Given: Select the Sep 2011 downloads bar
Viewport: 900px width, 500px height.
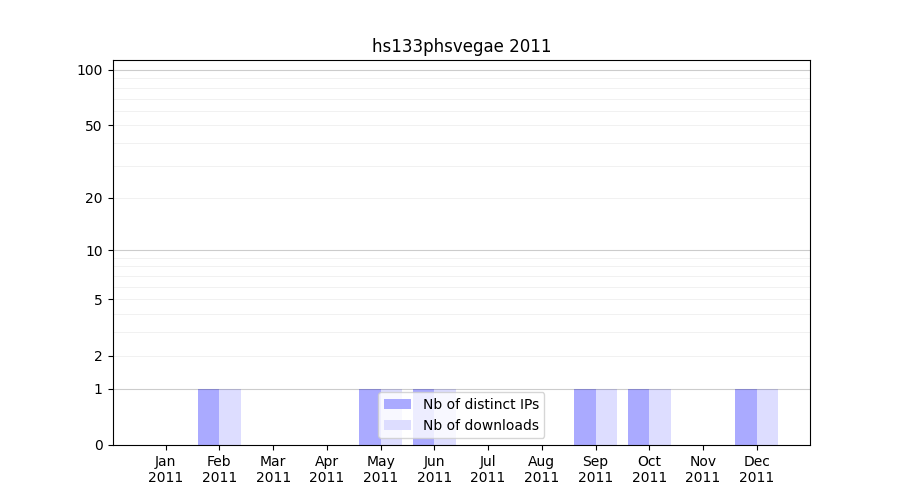Looking at the screenshot, I should click(606, 417).
